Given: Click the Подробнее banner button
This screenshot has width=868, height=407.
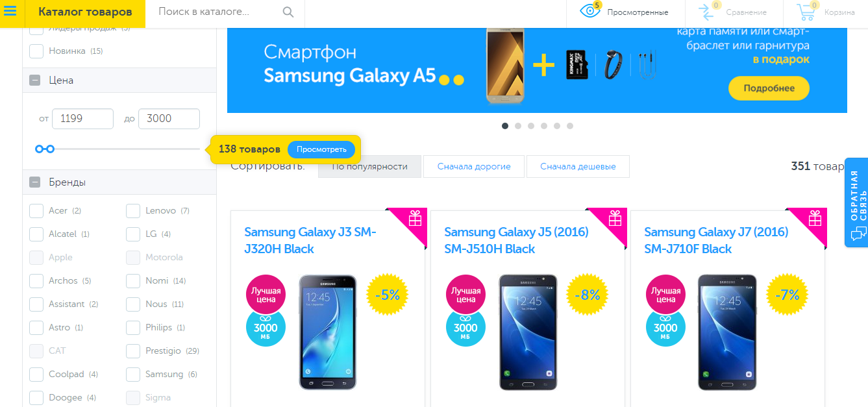Looking at the screenshot, I should [x=769, y=88].
